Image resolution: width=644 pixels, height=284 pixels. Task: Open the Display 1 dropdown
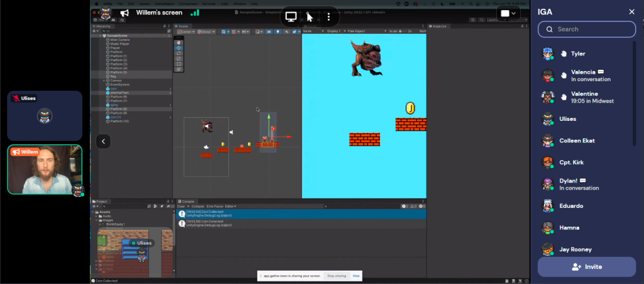(336, 31)
